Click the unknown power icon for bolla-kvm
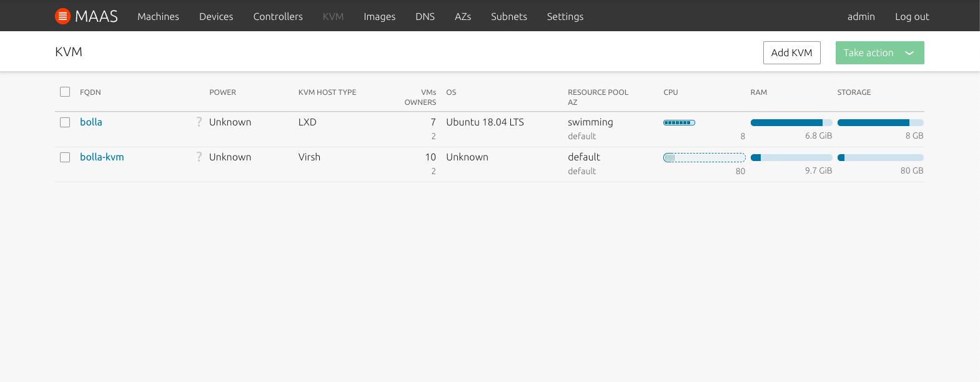The image size is (980, 382). tap(199, 157)
